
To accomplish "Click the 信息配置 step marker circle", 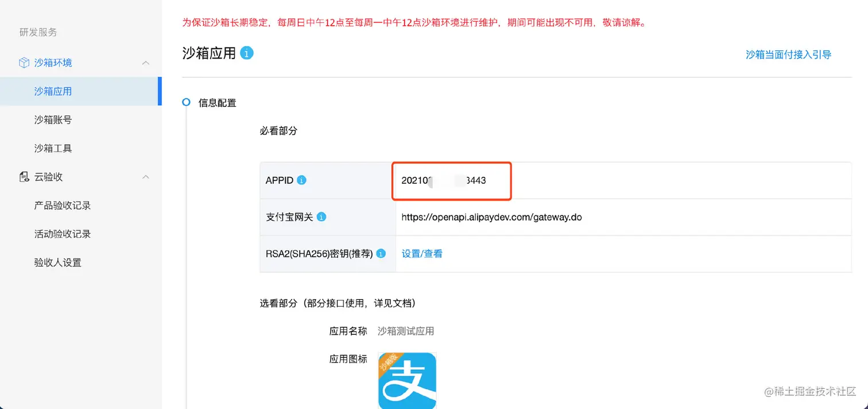I will (186, 102).
